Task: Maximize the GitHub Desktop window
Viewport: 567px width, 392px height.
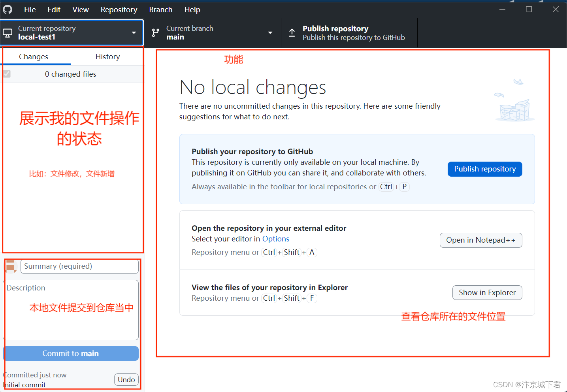Action: click(x=529, y=9)
